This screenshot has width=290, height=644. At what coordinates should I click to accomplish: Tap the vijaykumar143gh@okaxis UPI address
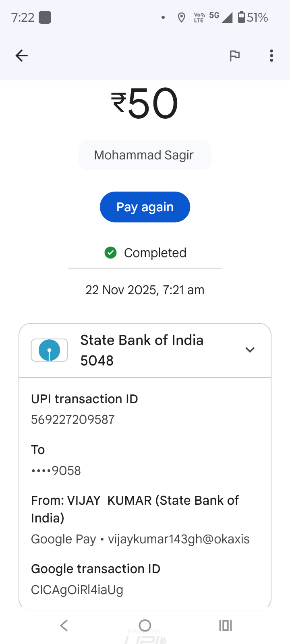pyautogui.click(x=179, y=539)
